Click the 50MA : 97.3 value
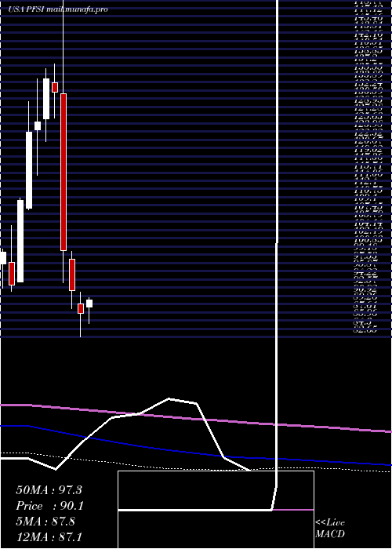Screen dimensions: 392x549 point(49,490)
